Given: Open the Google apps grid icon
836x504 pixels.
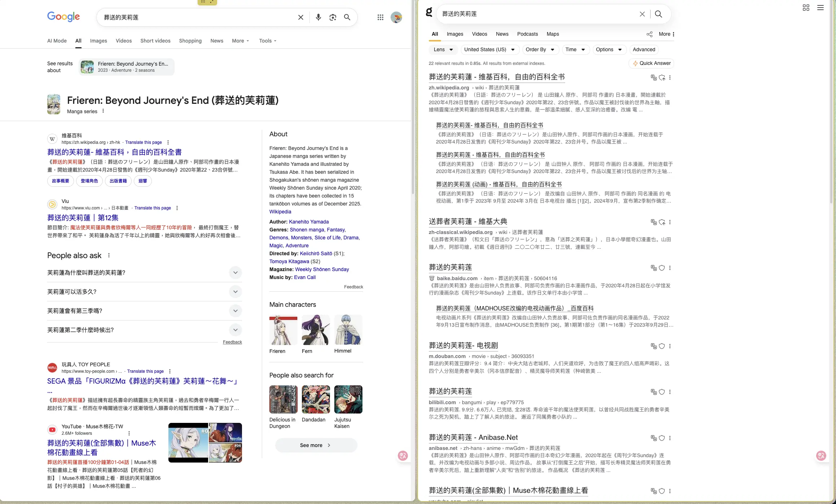Looking at the screenshot, I should [380, 17].
